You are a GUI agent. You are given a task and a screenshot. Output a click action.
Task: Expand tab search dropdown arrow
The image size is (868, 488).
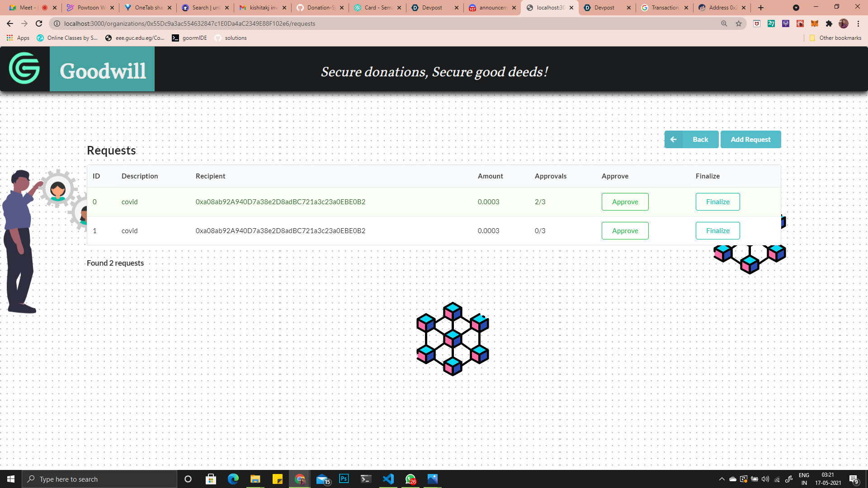tap(796, 8)
